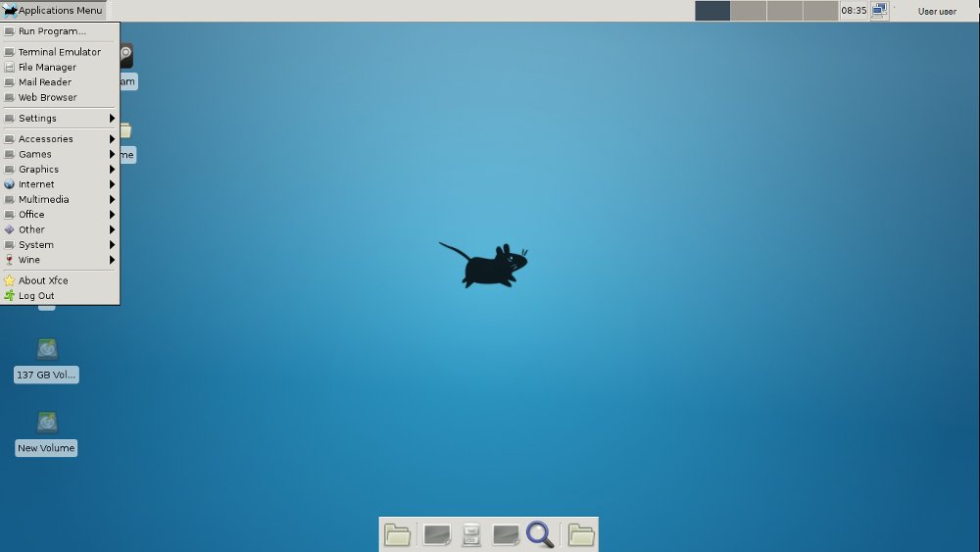Open the magnifier search icon in dock

540,534
